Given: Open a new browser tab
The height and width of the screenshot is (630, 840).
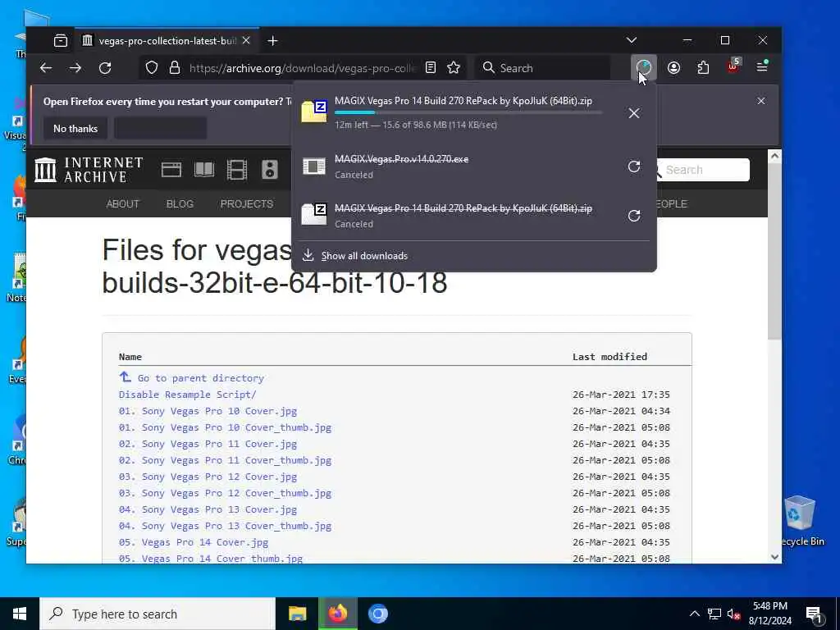Looking at the screenshot, I should [272, 41].
